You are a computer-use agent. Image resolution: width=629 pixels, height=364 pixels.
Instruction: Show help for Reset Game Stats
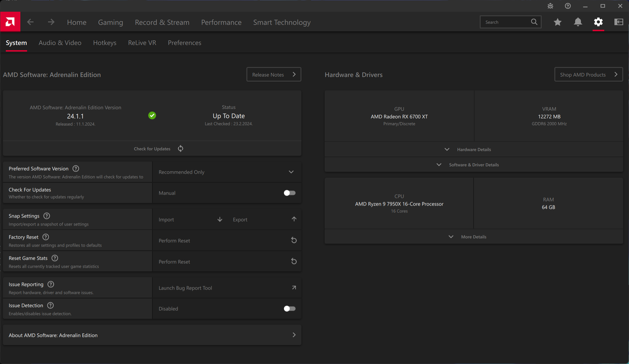[x=55, y=258]
